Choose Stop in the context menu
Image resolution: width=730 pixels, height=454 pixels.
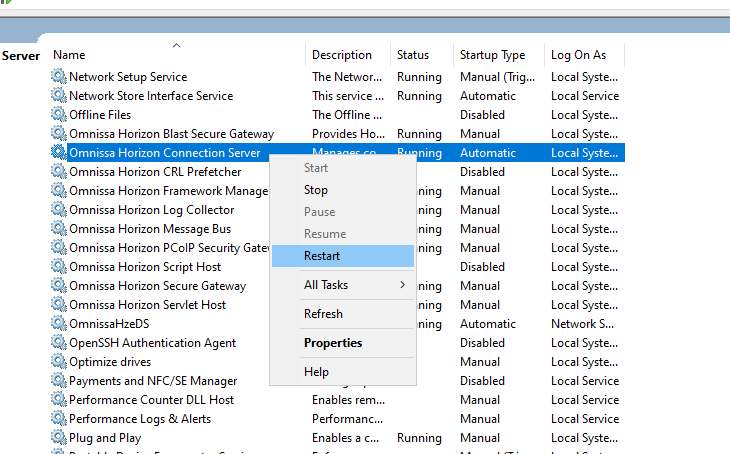pos(343,190)
